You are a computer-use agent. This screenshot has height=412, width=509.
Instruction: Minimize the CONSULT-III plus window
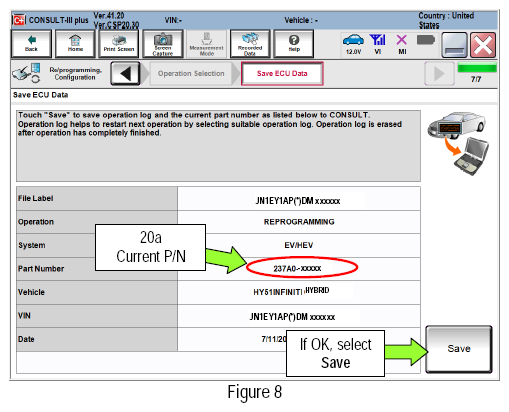pos(454,45)
